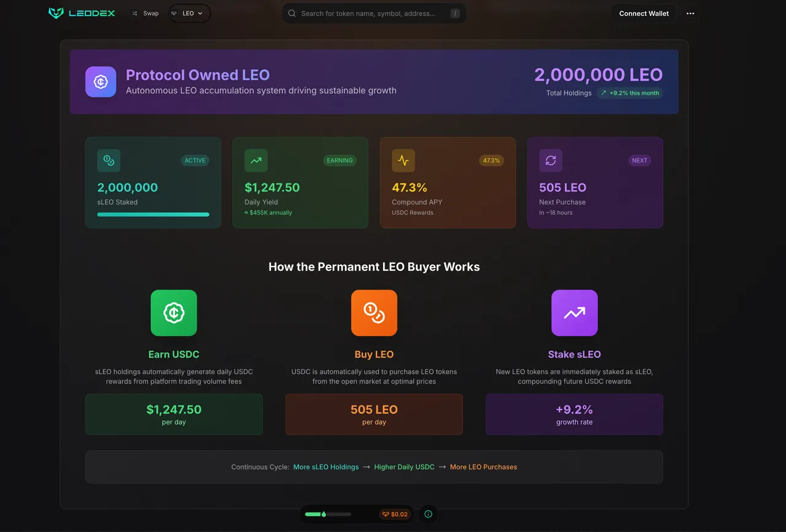Click the Protocol Owned LEO coin icon
The image size is (786, 532).
101,82
